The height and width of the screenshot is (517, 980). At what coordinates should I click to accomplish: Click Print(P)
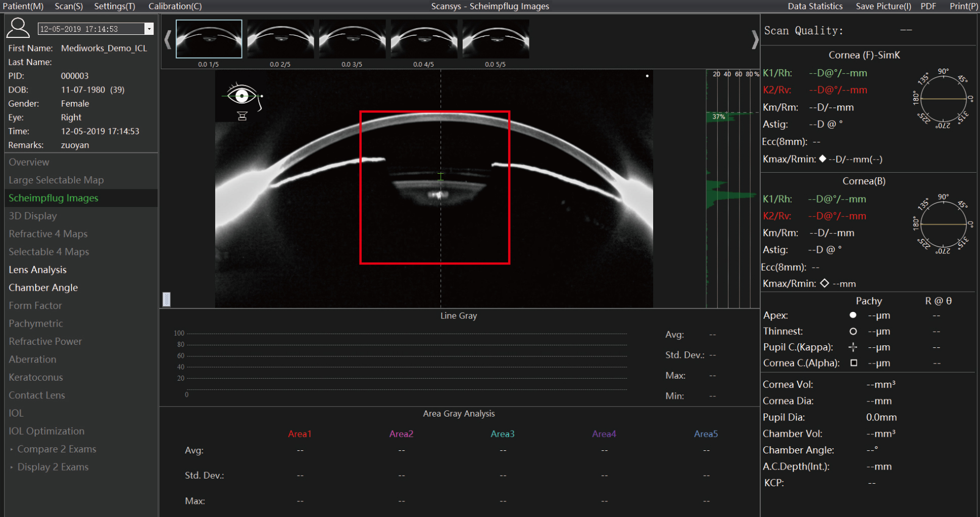964,6
